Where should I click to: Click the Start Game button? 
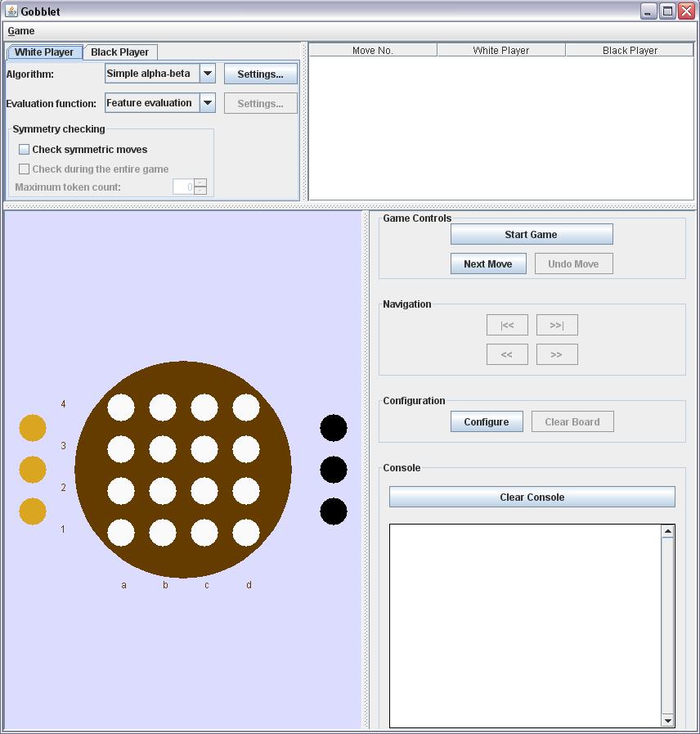pyautogui.click(x=532, y=234)
